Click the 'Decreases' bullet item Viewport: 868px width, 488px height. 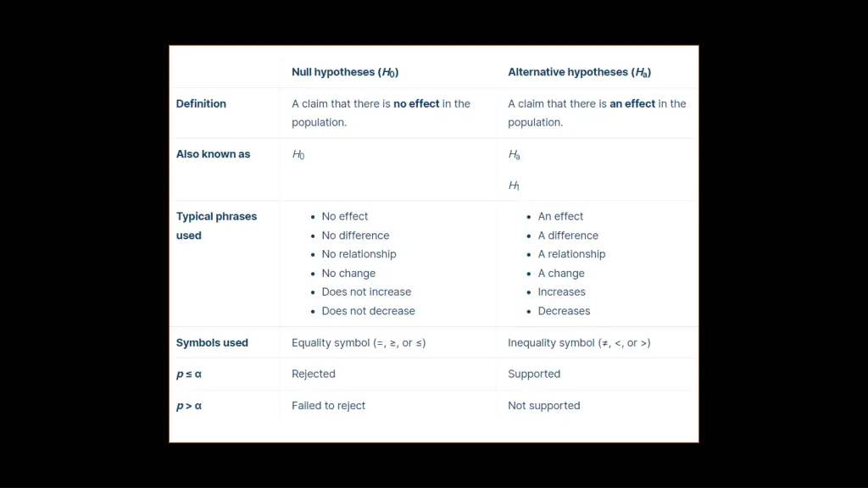click(x=564, y=311)
